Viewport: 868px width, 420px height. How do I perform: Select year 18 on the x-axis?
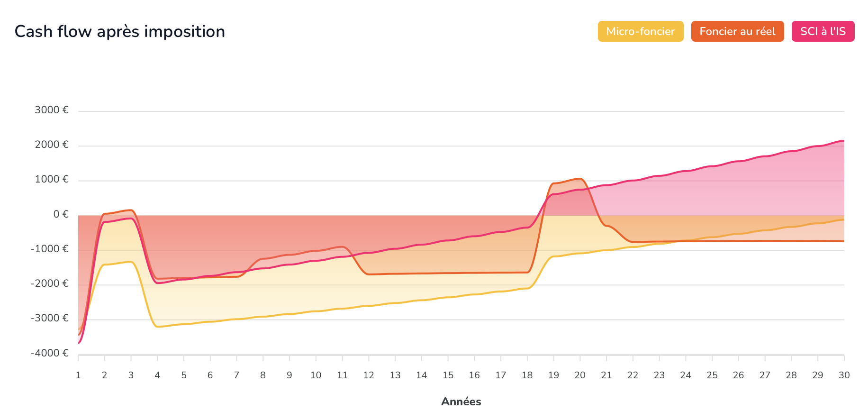[527, 375]
